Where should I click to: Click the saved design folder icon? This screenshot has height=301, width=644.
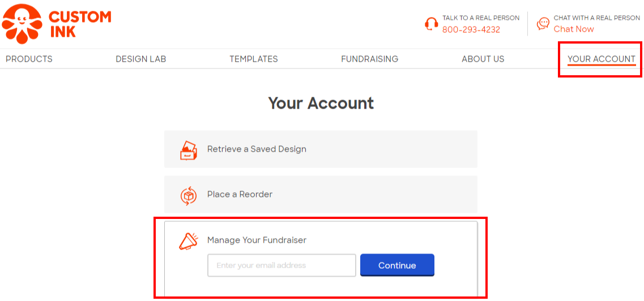(188, 150)
